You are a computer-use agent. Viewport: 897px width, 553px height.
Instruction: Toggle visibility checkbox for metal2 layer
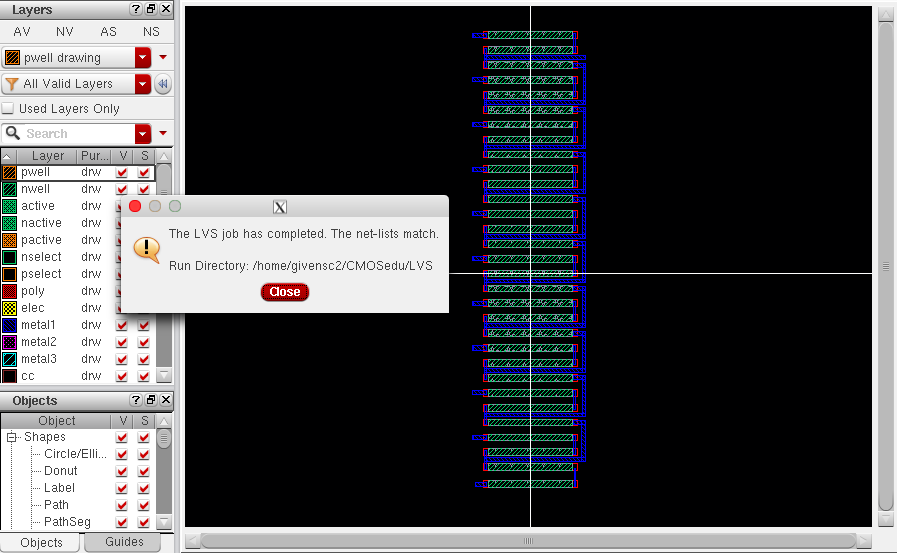[x=121, y=342]
